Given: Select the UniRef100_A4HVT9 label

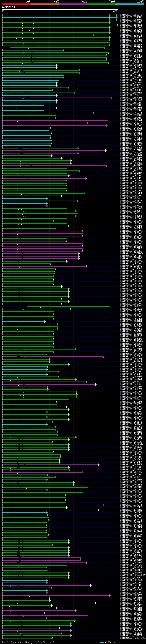Looking at the screenshot, I should pos(131,135).
